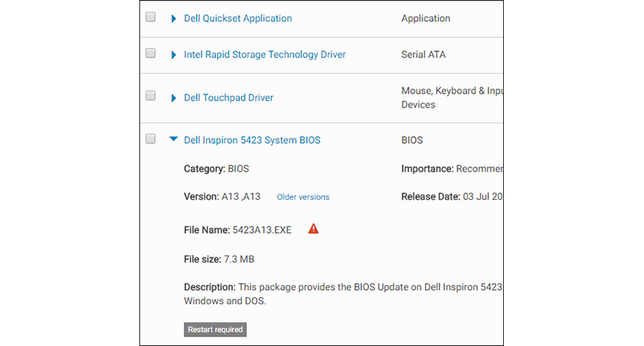
Task: Click the Description text for the BIOS package
Action: pyautogui.click(x=343, y=294)
